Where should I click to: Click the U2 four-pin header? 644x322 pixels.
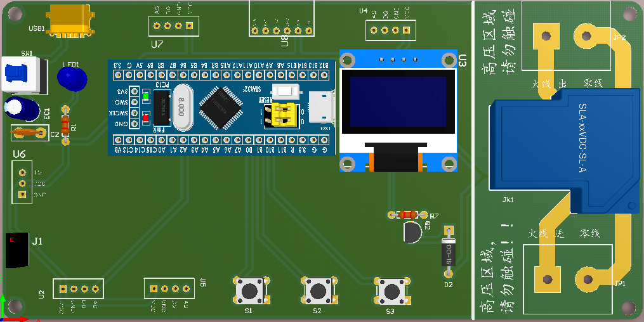(x=79, y=289)
